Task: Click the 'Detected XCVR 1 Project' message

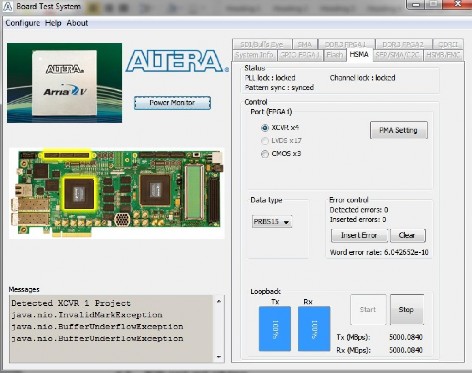Action: pos(71,303)
